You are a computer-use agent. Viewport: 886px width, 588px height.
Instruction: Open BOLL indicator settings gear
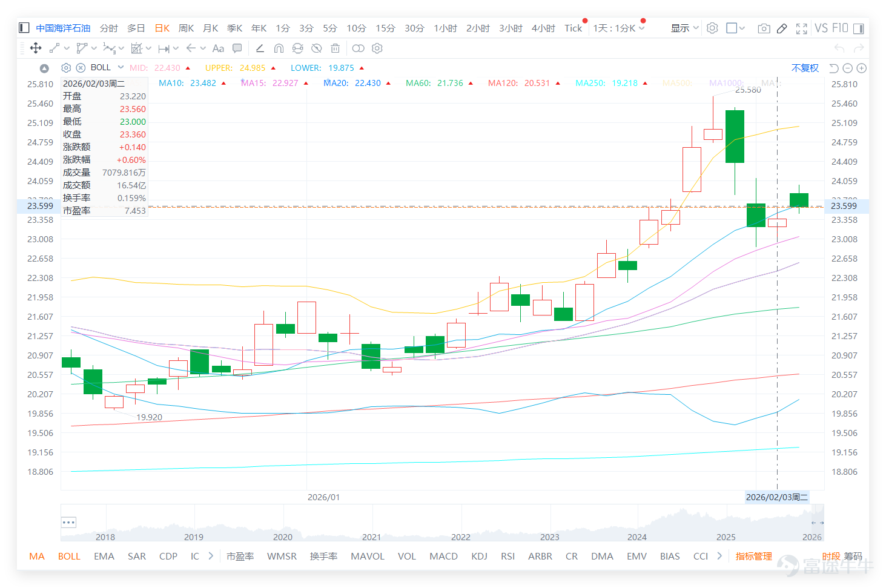click(67, 68)
